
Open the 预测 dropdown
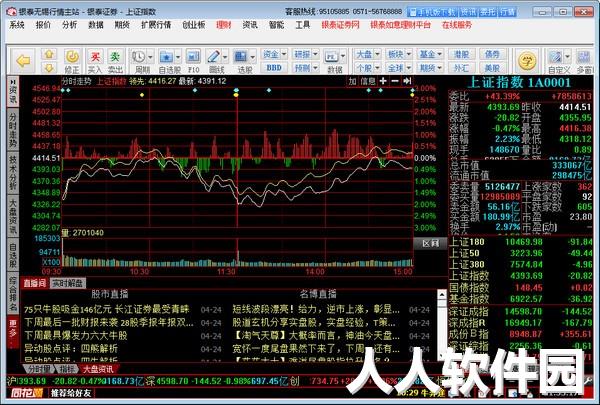coord(305,68)
